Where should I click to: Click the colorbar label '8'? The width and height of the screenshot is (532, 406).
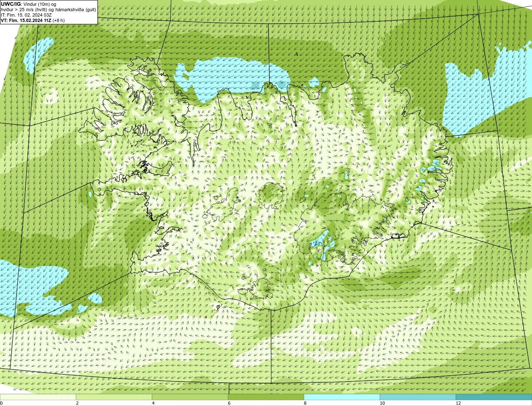[305, 403]
